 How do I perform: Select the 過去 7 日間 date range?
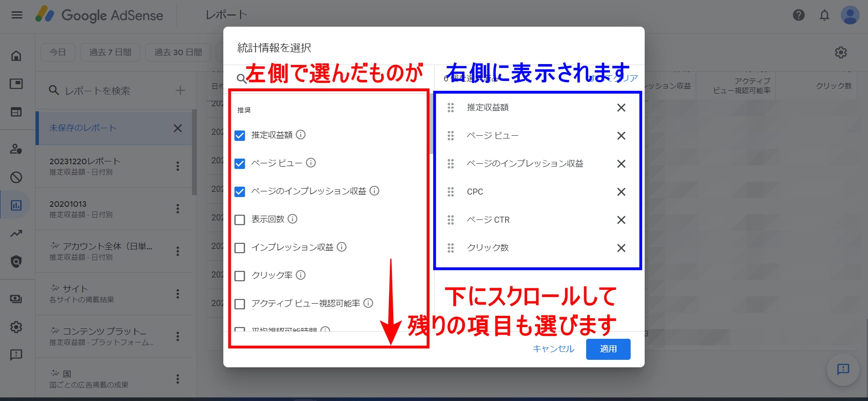tap(110, 52)
